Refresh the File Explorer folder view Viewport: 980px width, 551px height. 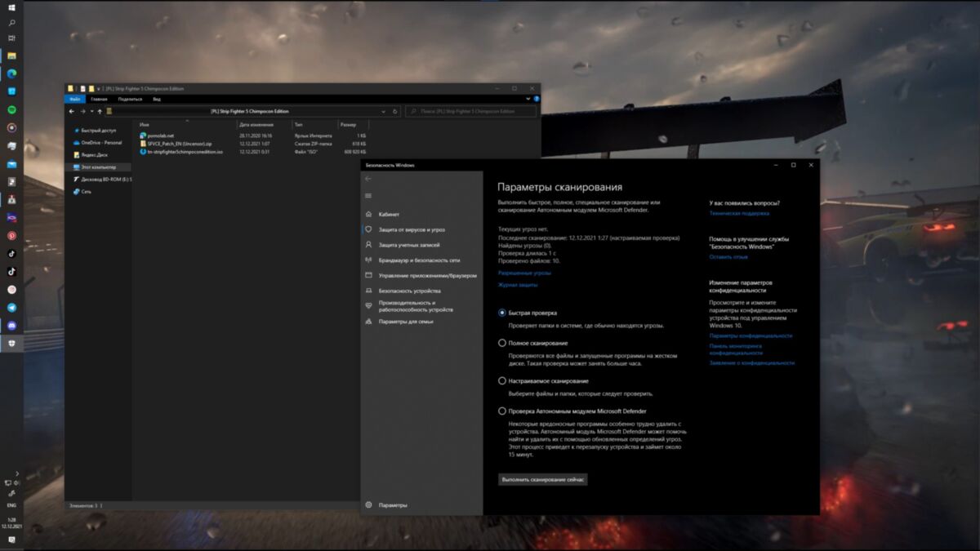pos(395,111)
